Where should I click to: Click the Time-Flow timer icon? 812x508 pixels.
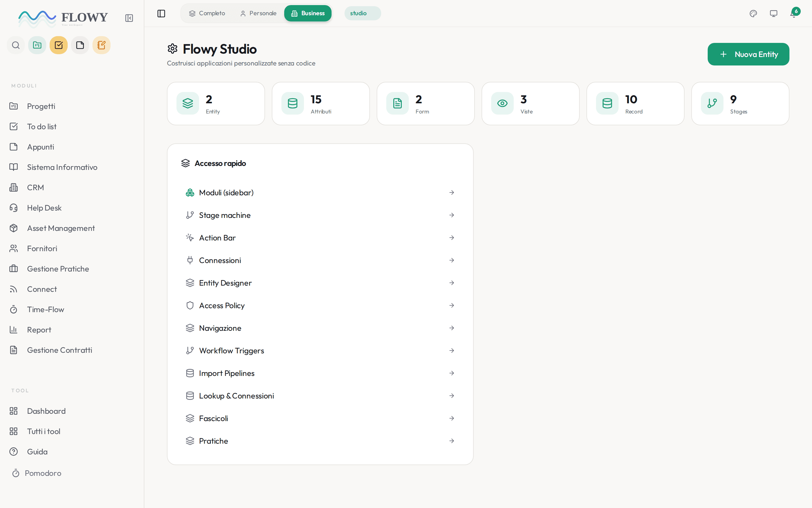click(14, 309)
